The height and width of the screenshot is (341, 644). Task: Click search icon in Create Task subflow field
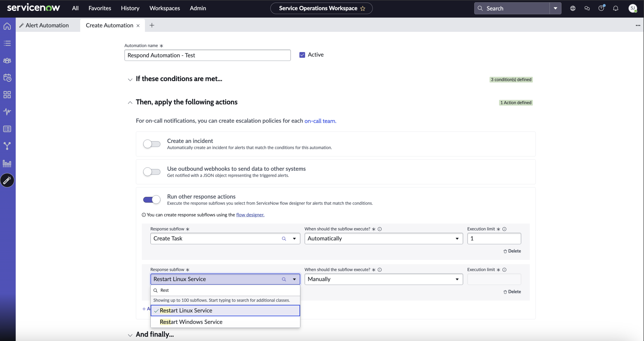(284, 239)
